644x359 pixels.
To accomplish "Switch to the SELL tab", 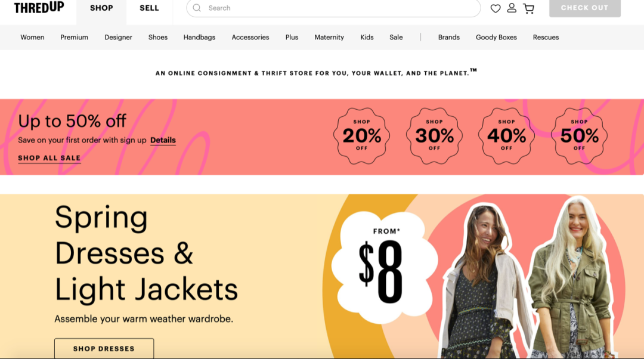I will (149, 8).
